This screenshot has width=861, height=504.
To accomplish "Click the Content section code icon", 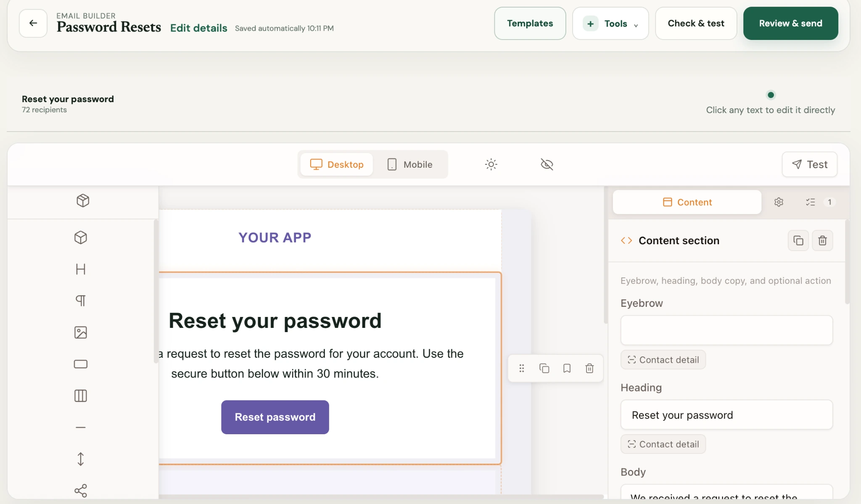I will point(626,240).
